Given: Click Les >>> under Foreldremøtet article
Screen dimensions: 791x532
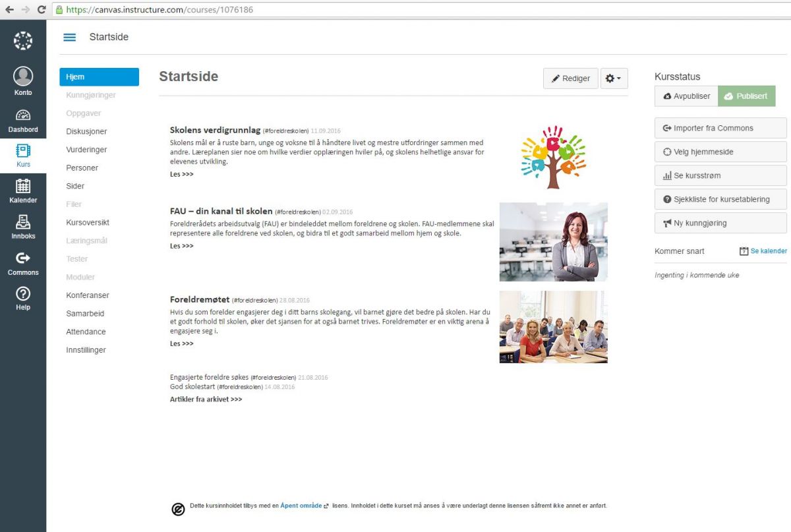Looking at the screenshot, I should (x=182, y=343).
